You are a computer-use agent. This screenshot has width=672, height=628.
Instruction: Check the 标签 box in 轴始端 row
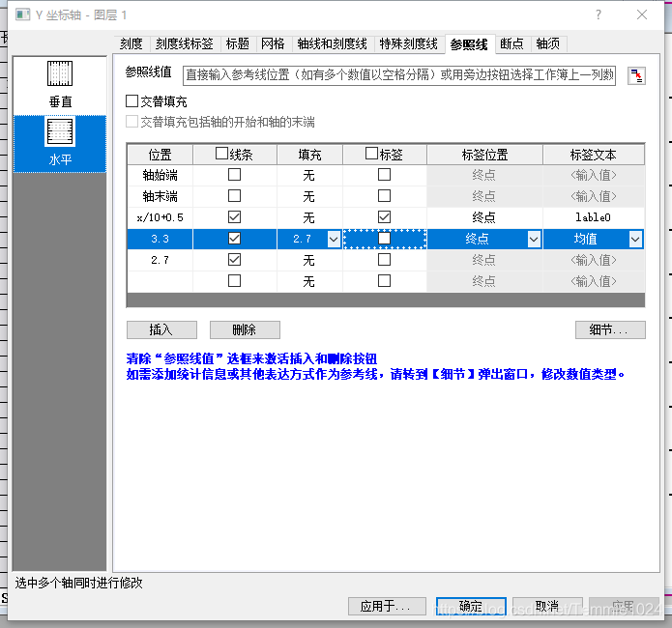coord(385,175)
